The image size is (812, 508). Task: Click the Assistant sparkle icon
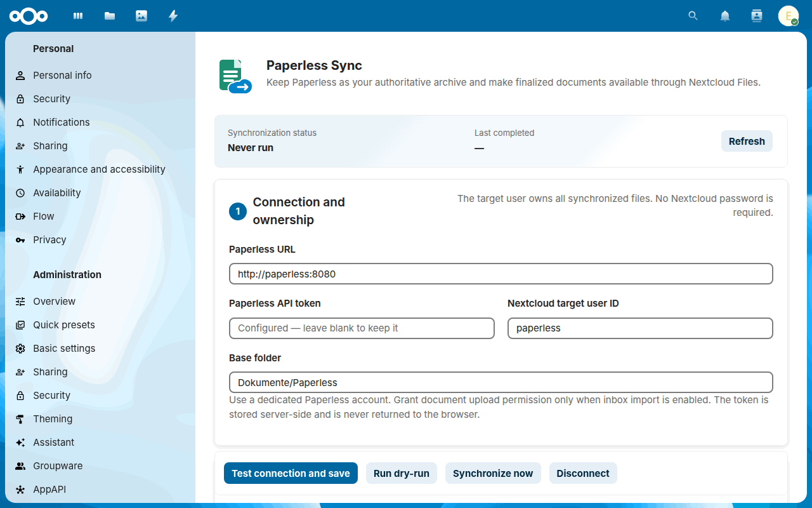pos(20,443)
